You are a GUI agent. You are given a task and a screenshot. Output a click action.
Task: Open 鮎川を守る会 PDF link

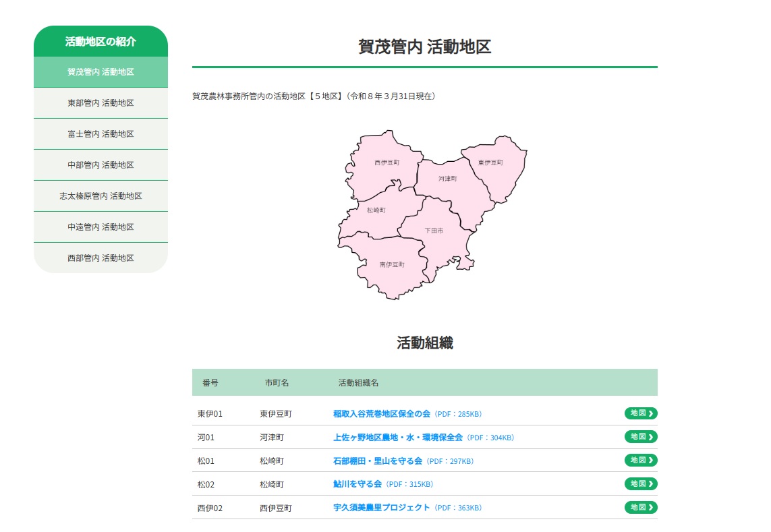(x=383, y=484)
